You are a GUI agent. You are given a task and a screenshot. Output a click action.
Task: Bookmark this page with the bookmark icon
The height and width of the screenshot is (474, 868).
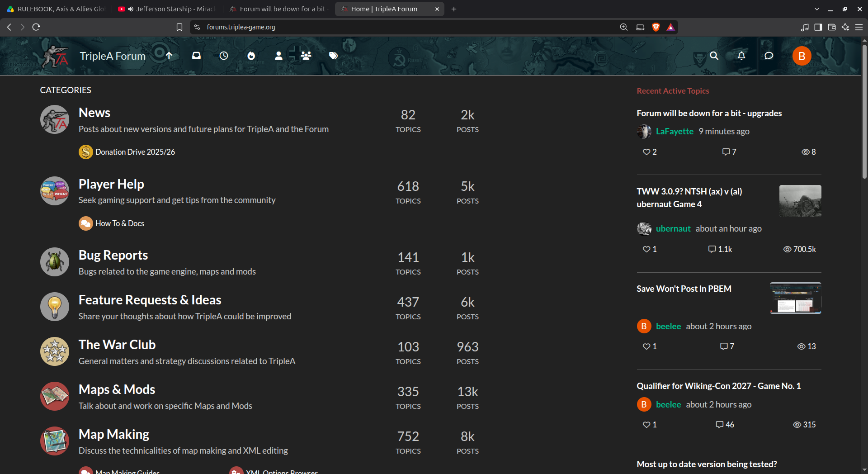click(x=179, y=27)
